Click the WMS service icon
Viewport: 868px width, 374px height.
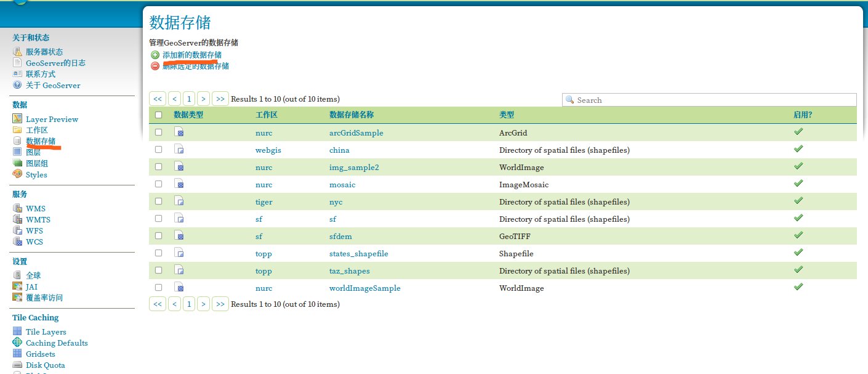[x=17, y=208]
